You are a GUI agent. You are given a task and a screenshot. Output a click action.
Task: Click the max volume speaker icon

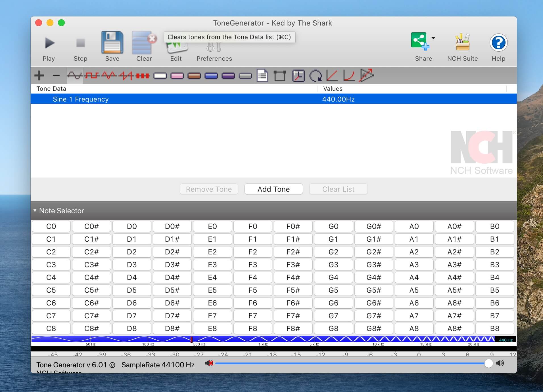click(500, 363)
